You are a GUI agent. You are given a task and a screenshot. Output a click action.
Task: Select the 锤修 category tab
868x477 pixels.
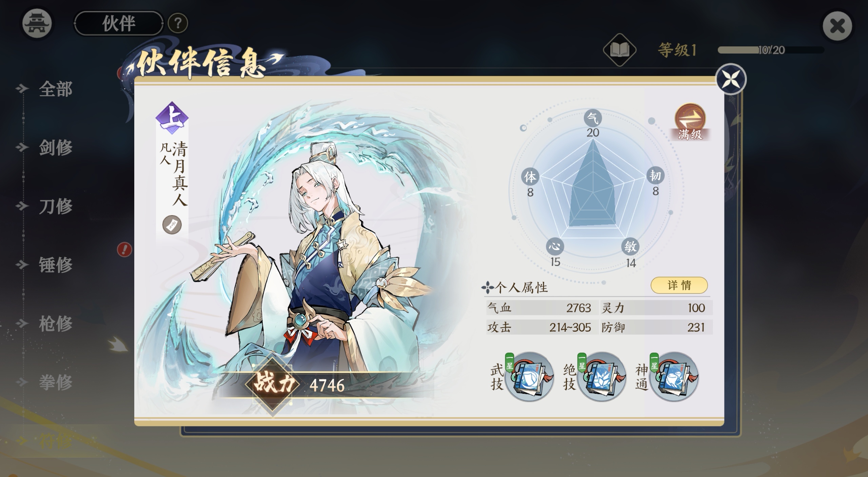56,265
